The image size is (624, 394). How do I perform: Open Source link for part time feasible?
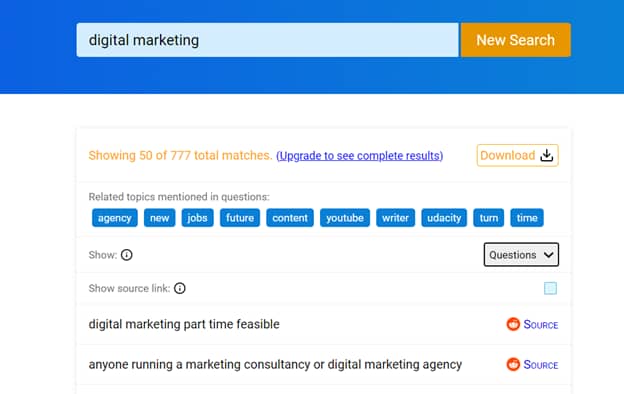(x=540, y=324)
